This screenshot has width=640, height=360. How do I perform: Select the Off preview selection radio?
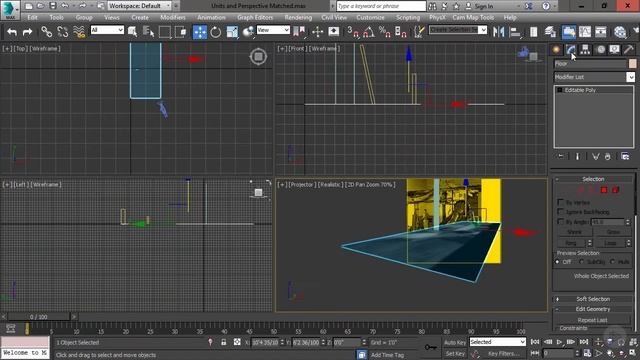point(558,262)
